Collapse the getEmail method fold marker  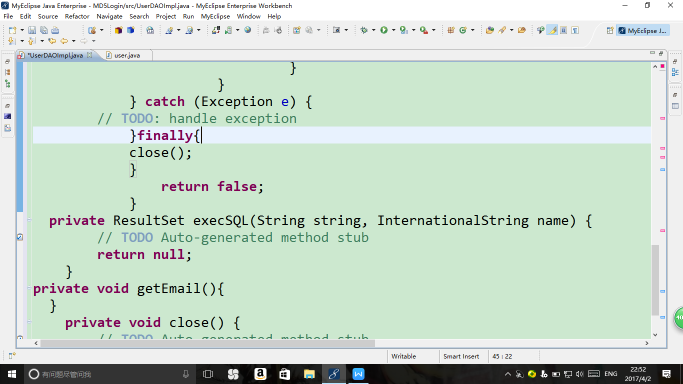(30, 288)
